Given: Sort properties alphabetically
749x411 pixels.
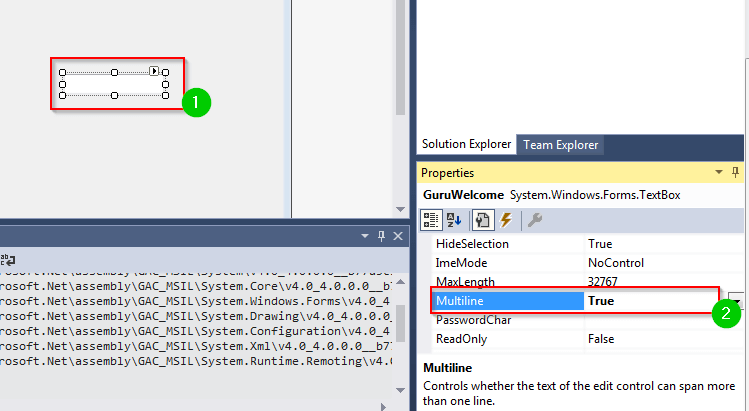Looking at the screenshot, I should pos(454,220).
